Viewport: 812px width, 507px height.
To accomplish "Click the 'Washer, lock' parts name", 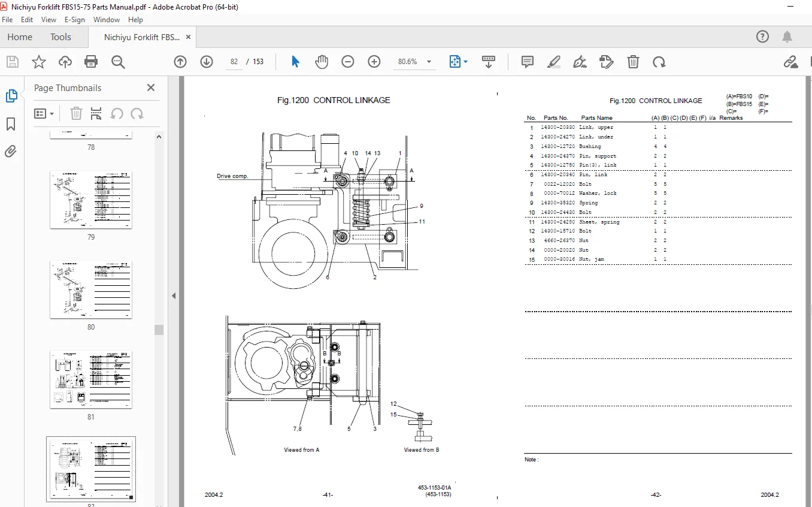I will pos(598,193).
